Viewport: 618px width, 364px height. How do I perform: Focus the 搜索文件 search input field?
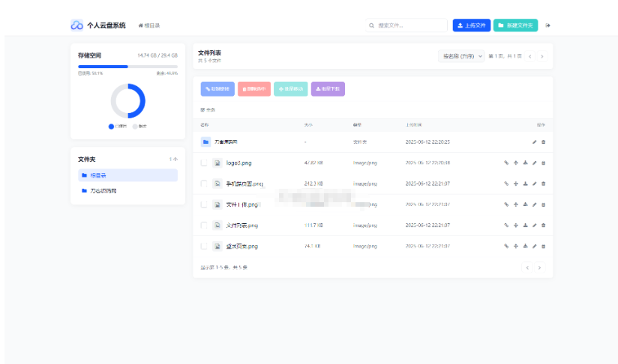click(x=409, y=25)
